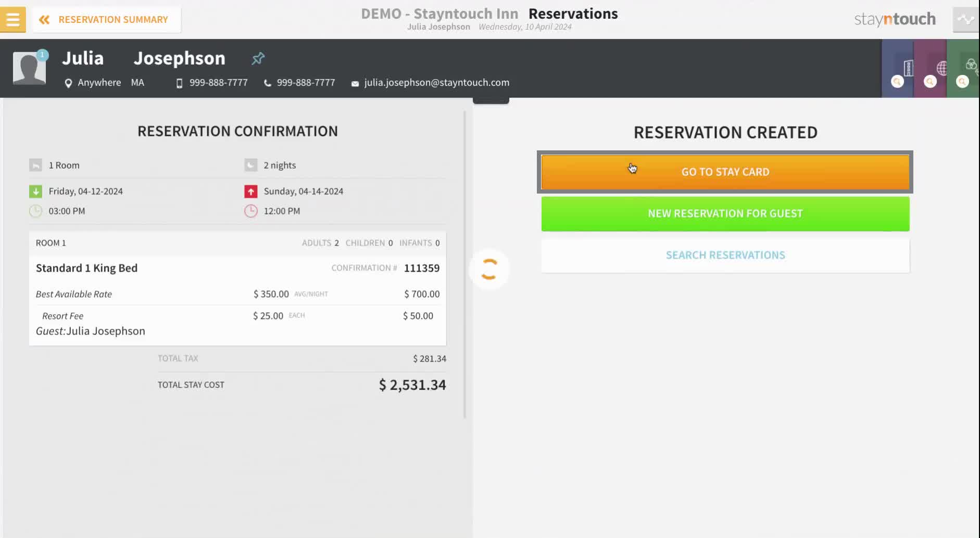
Task: Click the red departure arrow icon
Action: coord(250,191)
